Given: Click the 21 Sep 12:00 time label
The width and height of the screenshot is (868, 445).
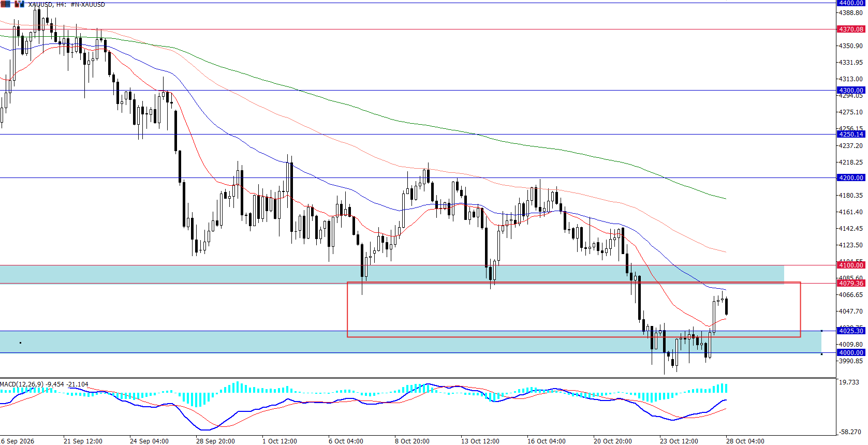Looking at the screenshot, I should [x=83, y=441].
